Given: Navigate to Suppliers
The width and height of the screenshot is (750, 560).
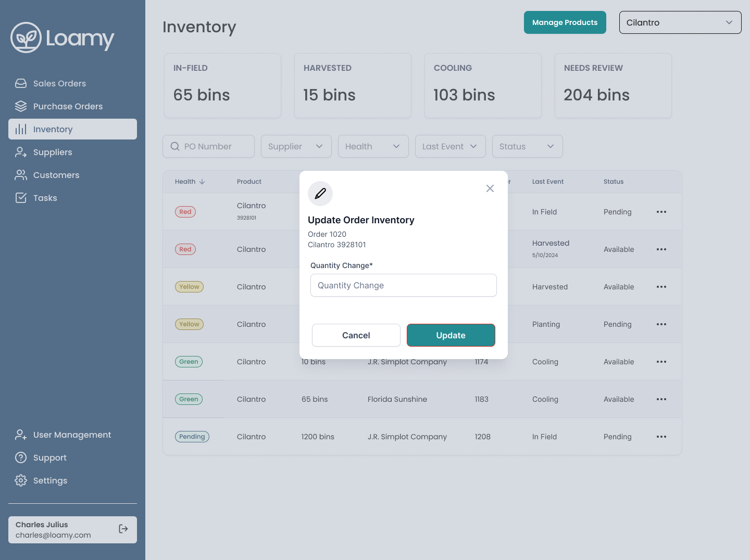Looking at the screenshot, I should 72,152.
